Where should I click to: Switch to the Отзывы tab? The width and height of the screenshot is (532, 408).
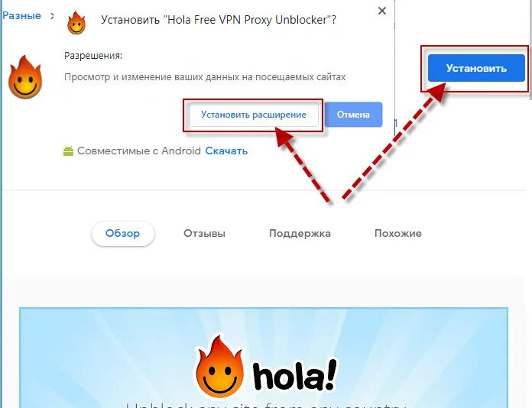coord(204,233)
